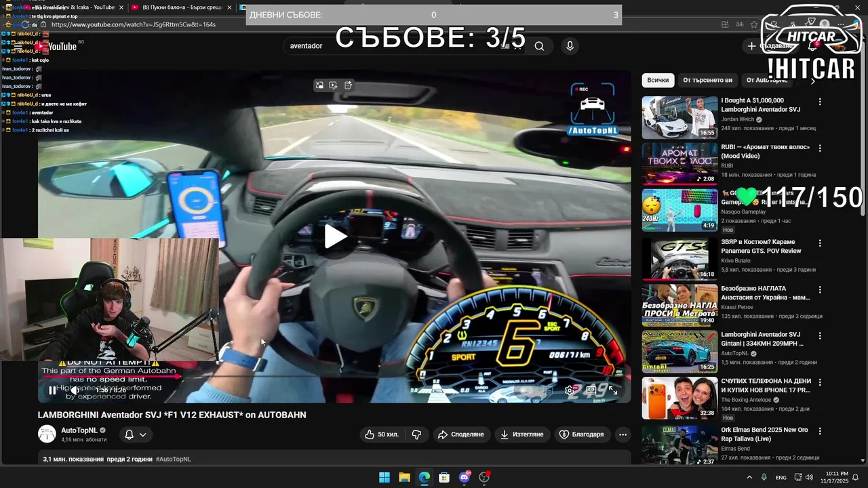This screenshot has height=488, width=868.
Task: Open options for RUBI Аромат твоих волос video
Action: pos(820,148)
